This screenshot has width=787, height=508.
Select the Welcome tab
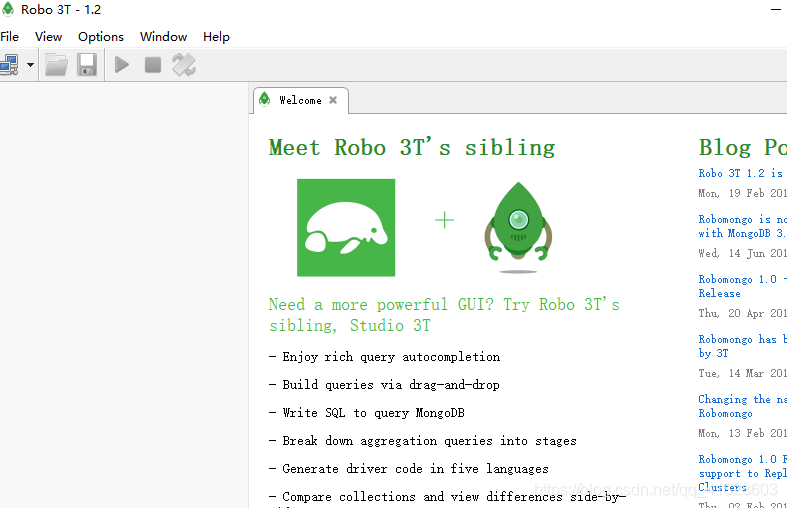coord(300,100)
